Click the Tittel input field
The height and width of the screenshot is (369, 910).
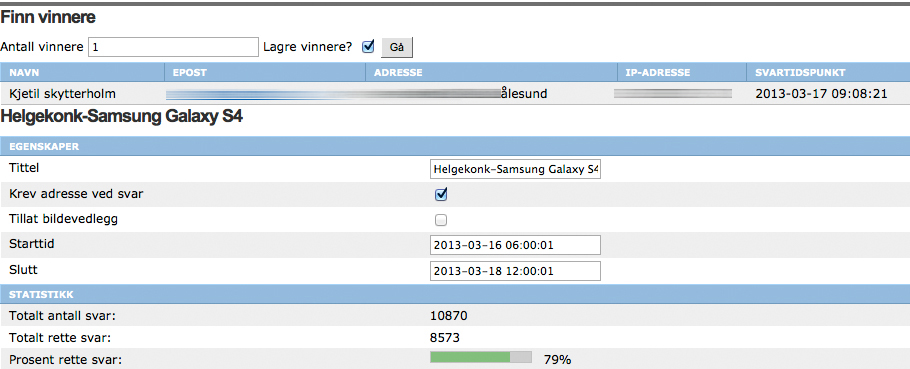click(515, 169)
